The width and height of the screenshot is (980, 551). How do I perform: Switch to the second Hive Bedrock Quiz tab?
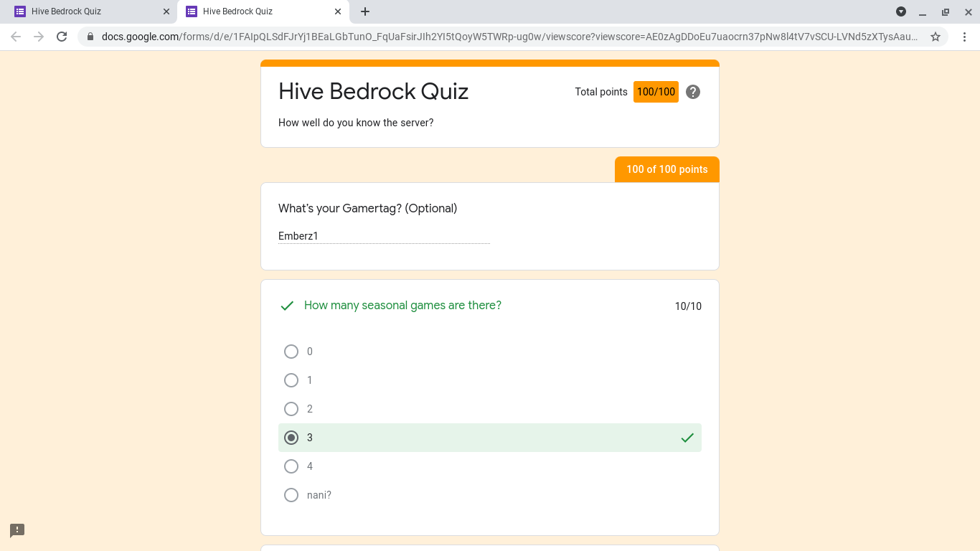tap(257, 11)
